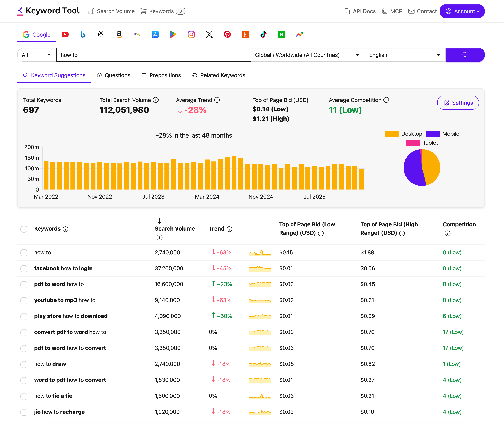Show info for Top of Page Bid High Range
The width and height of the screenshot is (504, 424).
click(x=402, y=233)
